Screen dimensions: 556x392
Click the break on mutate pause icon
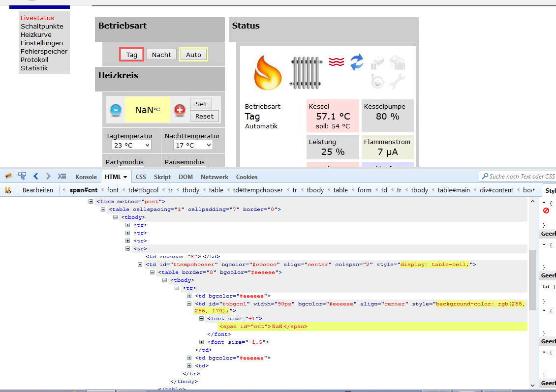pyautogui.click(x=8, y=190)
